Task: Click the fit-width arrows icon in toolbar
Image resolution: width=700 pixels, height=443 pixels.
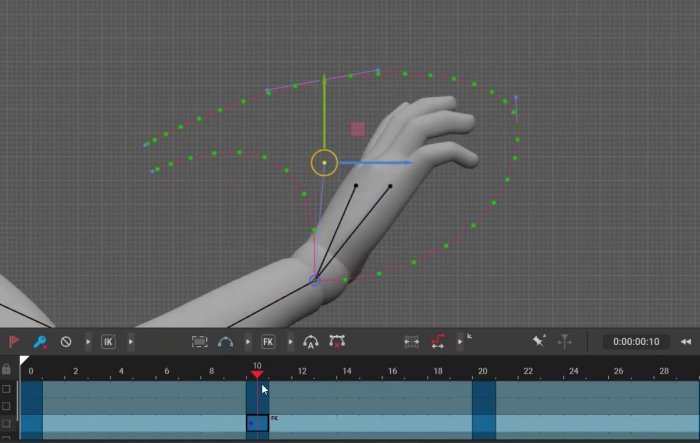Action: (x=411, y=341)
